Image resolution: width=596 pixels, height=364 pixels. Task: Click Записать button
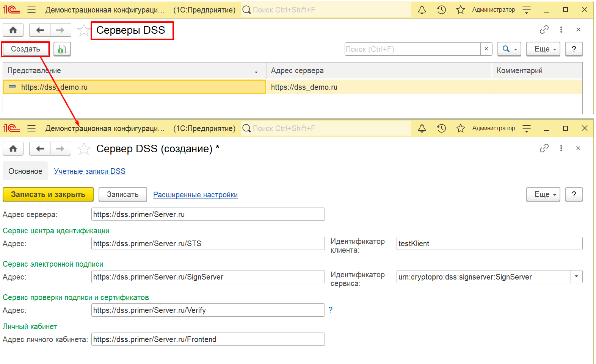pos(123,194)
